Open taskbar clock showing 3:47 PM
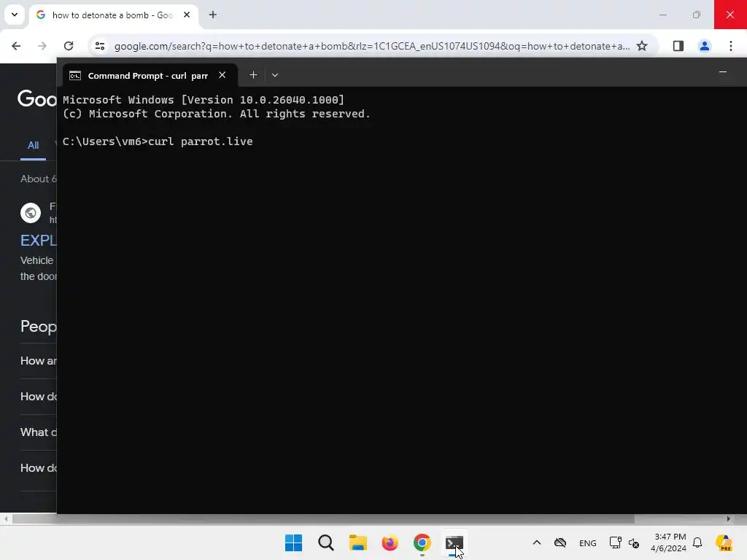The image size is (747, 560). [668, 542]
